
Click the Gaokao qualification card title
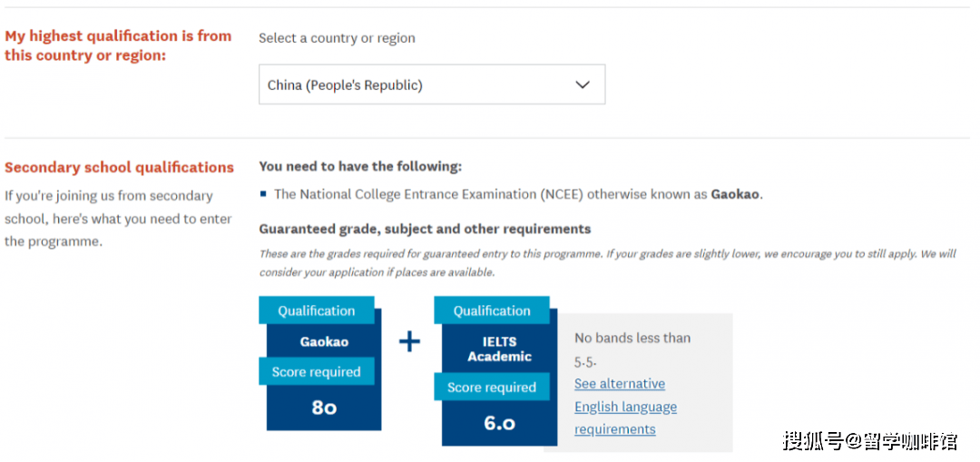pyautogui.click(x=324, y=342)
